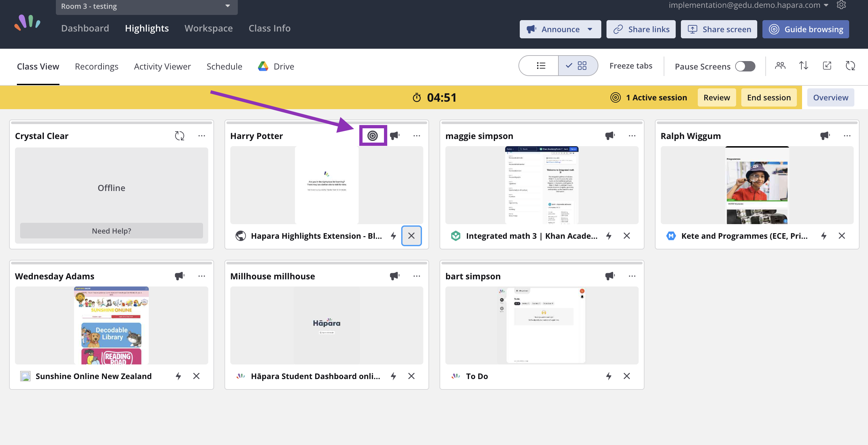
Task: Open Crystal Clear's more options menu
Action: pyautogui.click(x=201, y=136)
